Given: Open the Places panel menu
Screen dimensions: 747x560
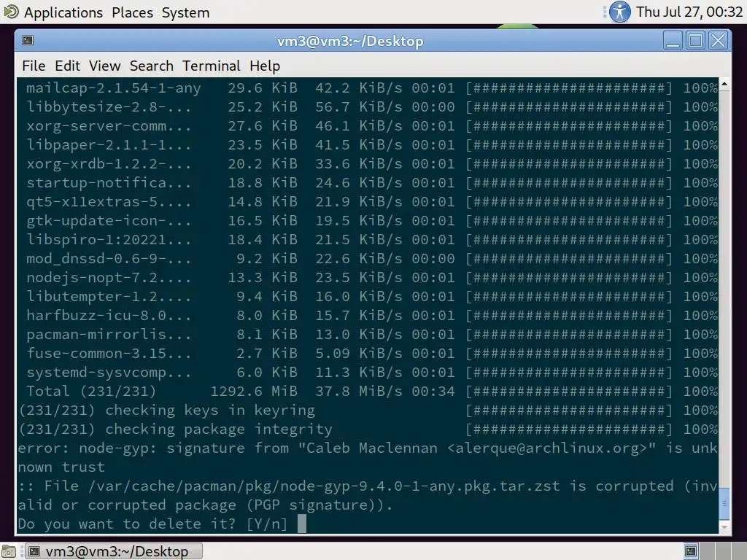Looking at the screenshot, I should click(x=133, y=12).
